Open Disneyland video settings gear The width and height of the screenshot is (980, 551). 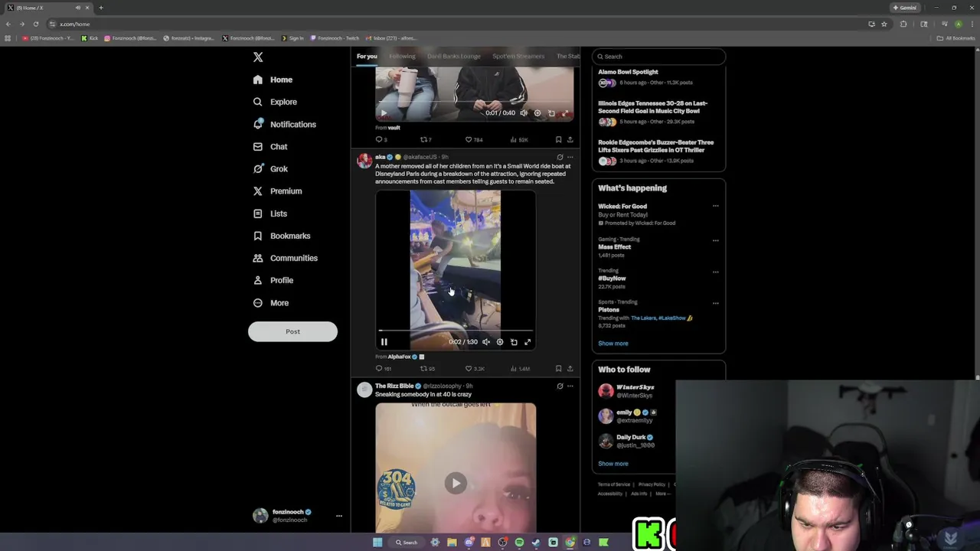tap(500, 342)
